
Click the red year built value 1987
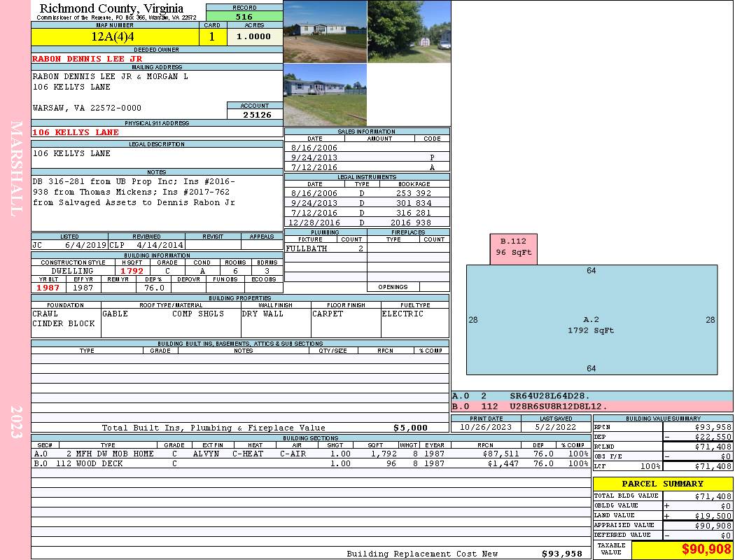click(x=48, y=288)
